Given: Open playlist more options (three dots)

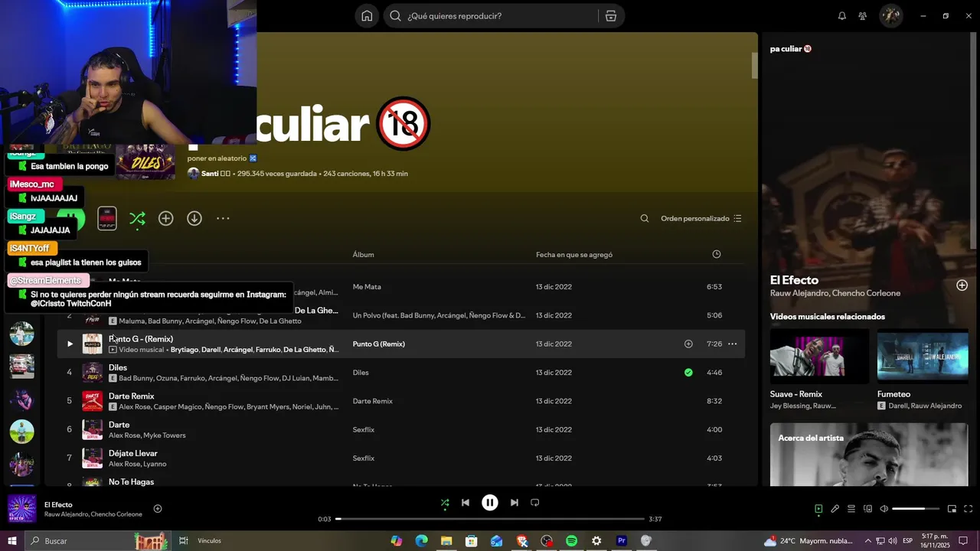Looking at the screenshot, I should pyautogui.click(x=223, y=219).
